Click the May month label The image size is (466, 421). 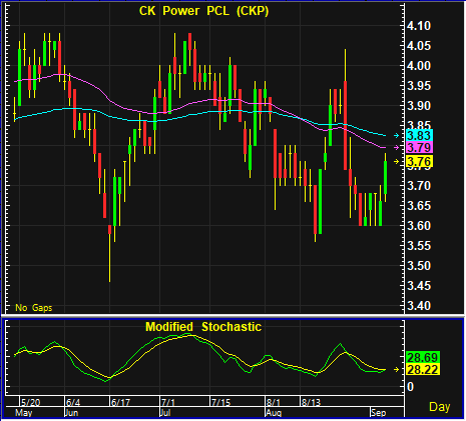(x=24, y=413)
